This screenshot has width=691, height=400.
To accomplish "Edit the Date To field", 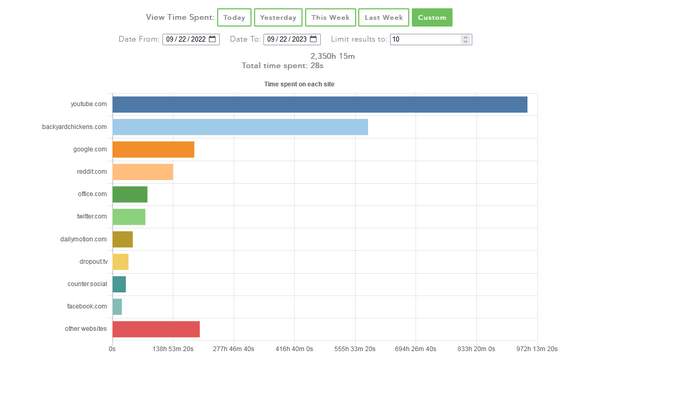I will point(292,39).
